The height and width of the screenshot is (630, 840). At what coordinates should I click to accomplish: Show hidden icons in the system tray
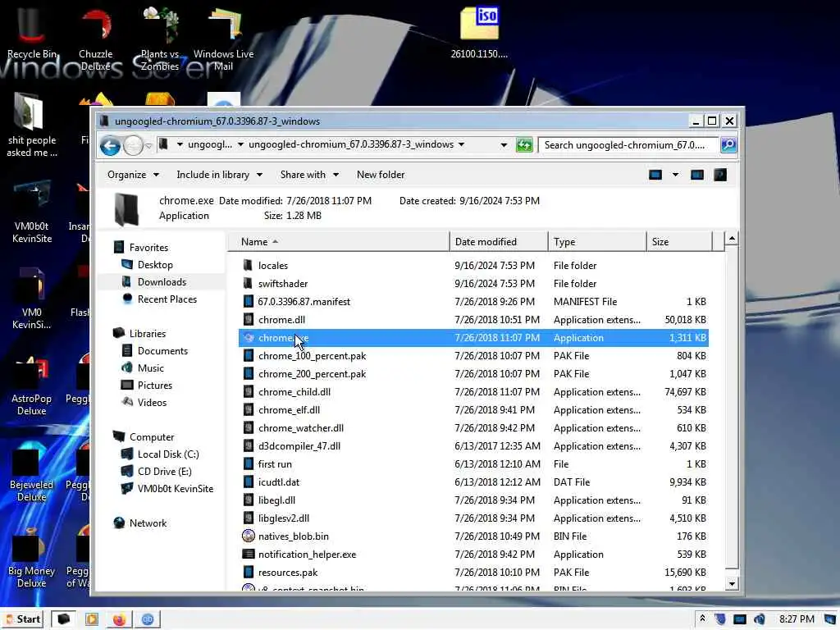pos(702,619)
